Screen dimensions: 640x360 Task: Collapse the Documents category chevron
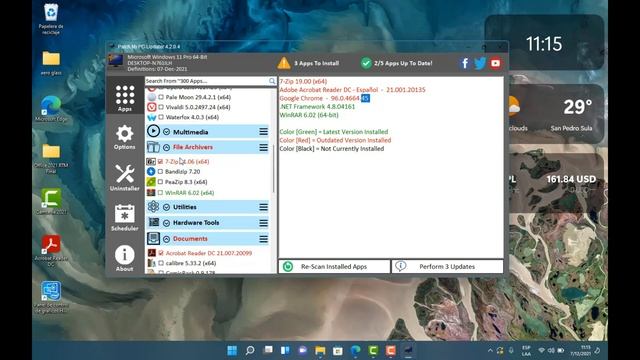point(167,239)
